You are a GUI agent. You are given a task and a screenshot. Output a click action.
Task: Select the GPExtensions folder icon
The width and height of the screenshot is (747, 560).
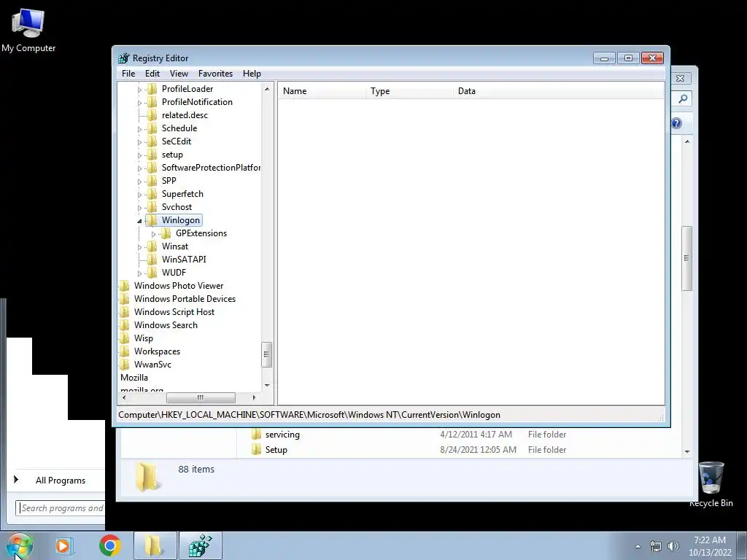click(x=166, y=233)
